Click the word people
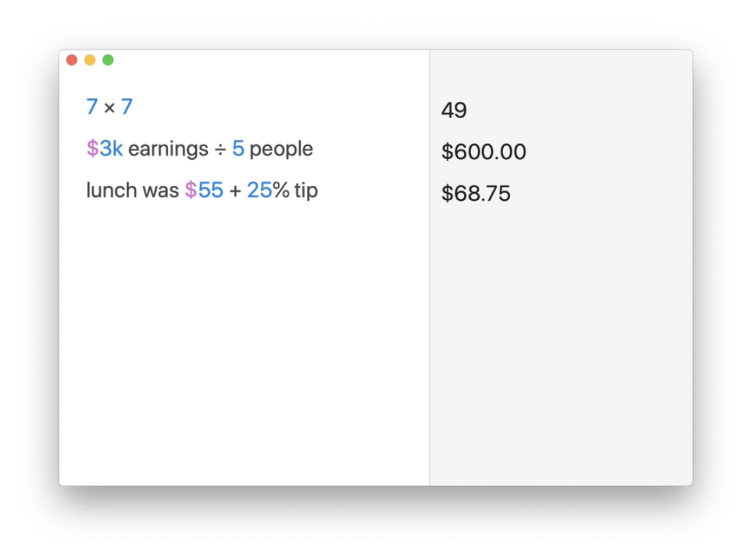 tap(281, 149)
